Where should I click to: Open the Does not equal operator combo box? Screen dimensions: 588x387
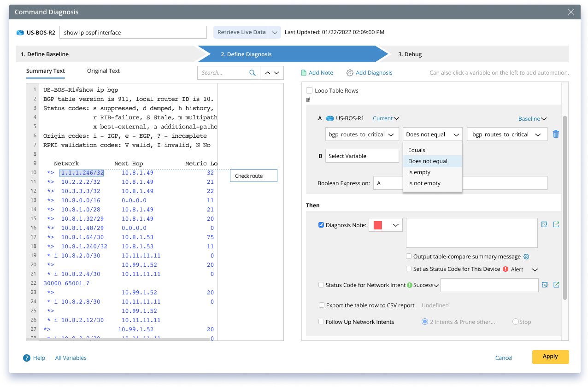point(433,135)
